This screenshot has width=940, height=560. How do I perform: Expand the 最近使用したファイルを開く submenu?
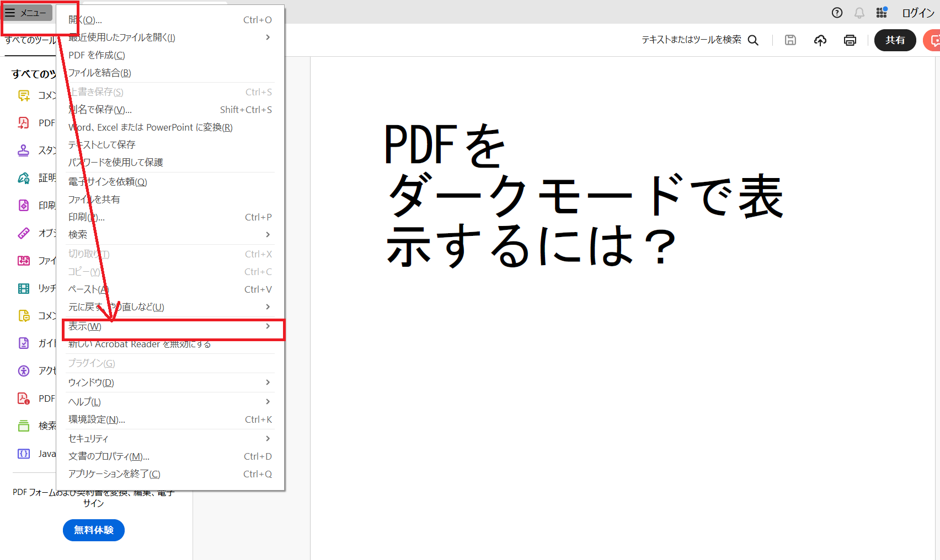268,37
